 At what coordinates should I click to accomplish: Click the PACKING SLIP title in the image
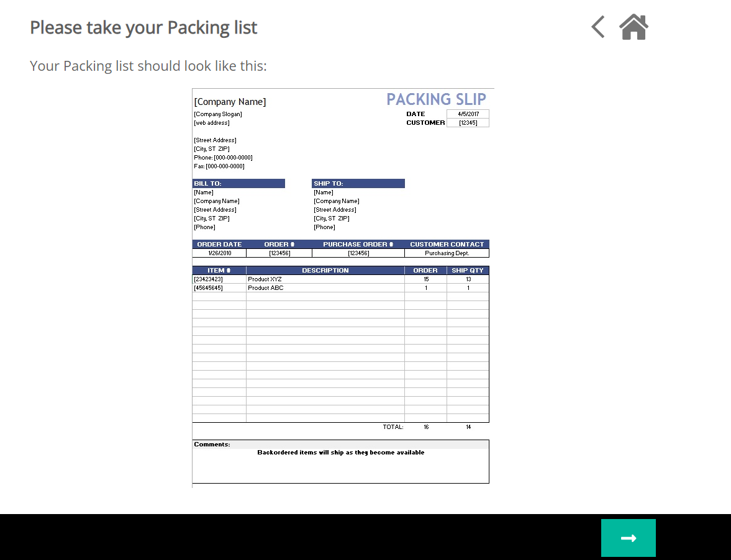pyautogui.click(x=436, y=99)
